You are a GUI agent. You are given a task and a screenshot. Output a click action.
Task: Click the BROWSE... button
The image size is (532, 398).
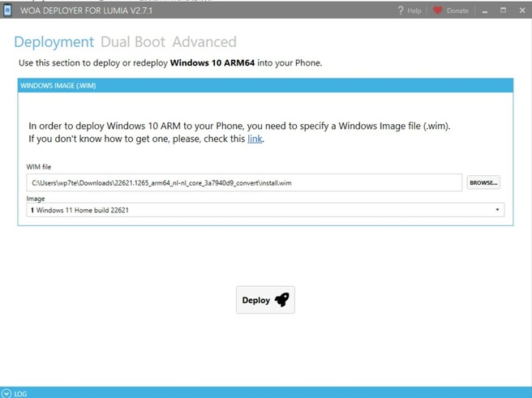click(483, 182)
